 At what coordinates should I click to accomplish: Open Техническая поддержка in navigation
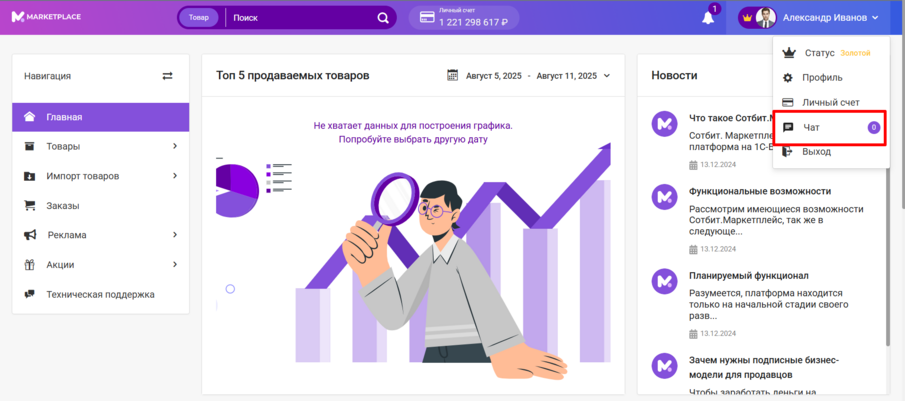coord(100,294)
